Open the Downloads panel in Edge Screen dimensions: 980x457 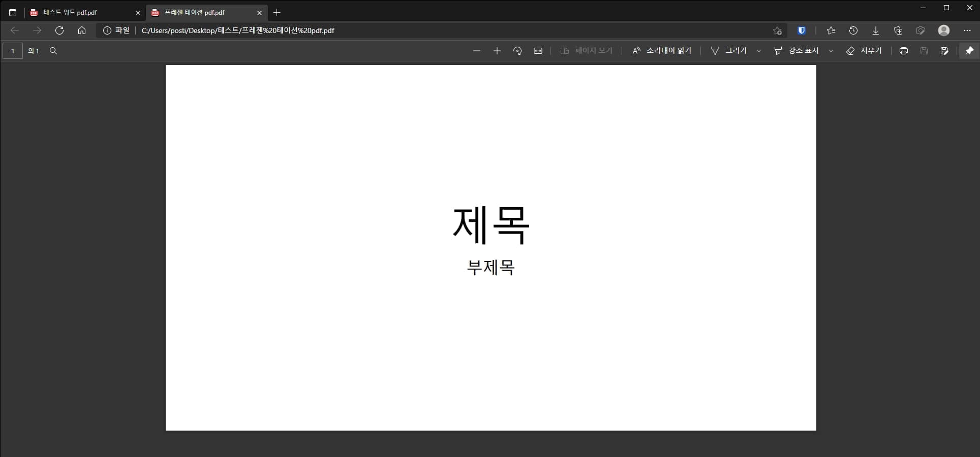[875, 30]
